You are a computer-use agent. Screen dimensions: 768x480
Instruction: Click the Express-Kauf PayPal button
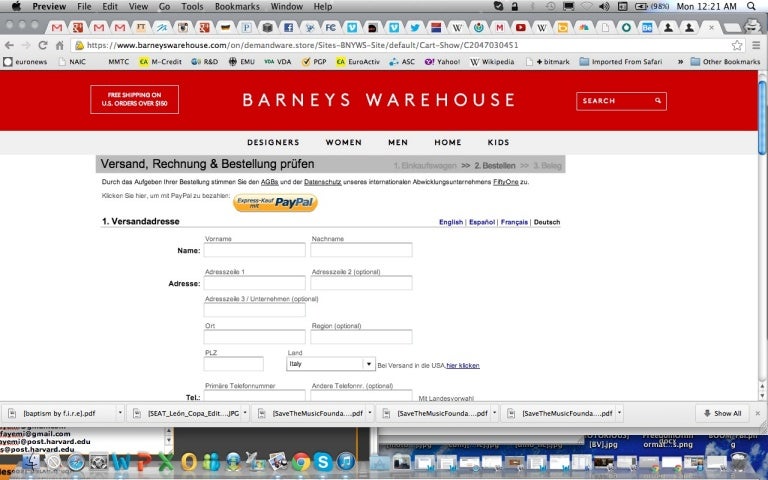tap(275, 203)
